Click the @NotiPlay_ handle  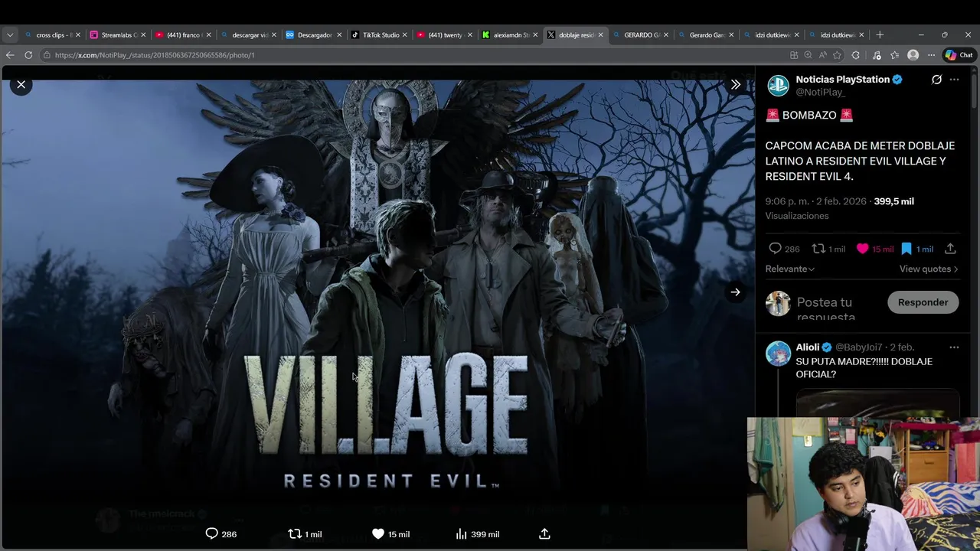pyautogui.click(x=820, y=92)
